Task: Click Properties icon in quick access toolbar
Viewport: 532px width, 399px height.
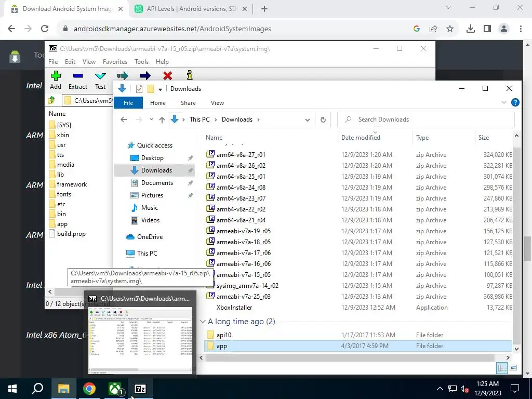Action: [139, 89]
